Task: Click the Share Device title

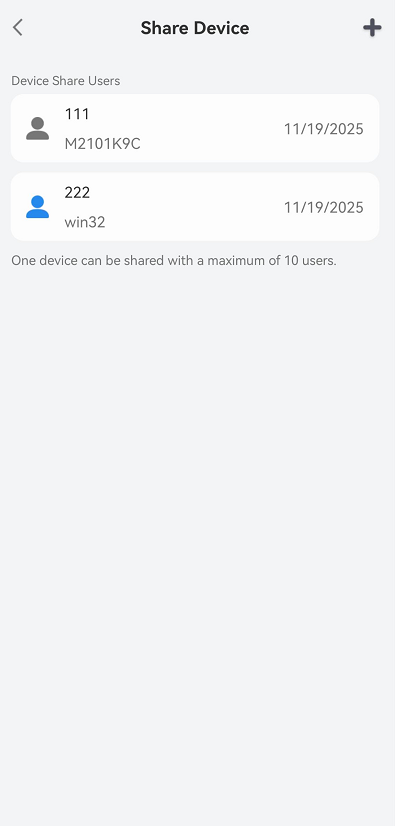Action: point(195,28)
